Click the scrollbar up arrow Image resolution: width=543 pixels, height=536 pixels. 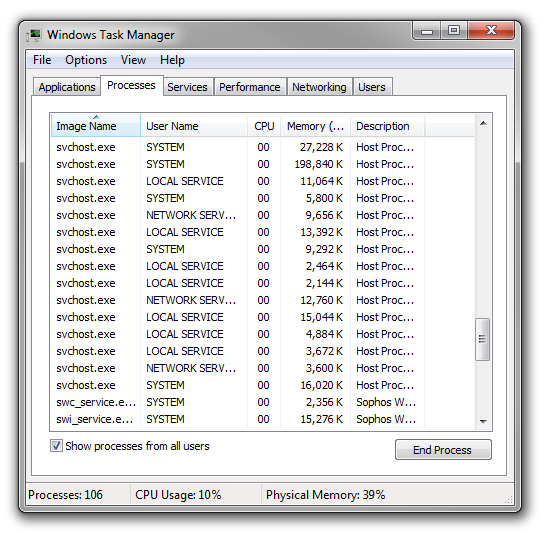tap(483, 123)
